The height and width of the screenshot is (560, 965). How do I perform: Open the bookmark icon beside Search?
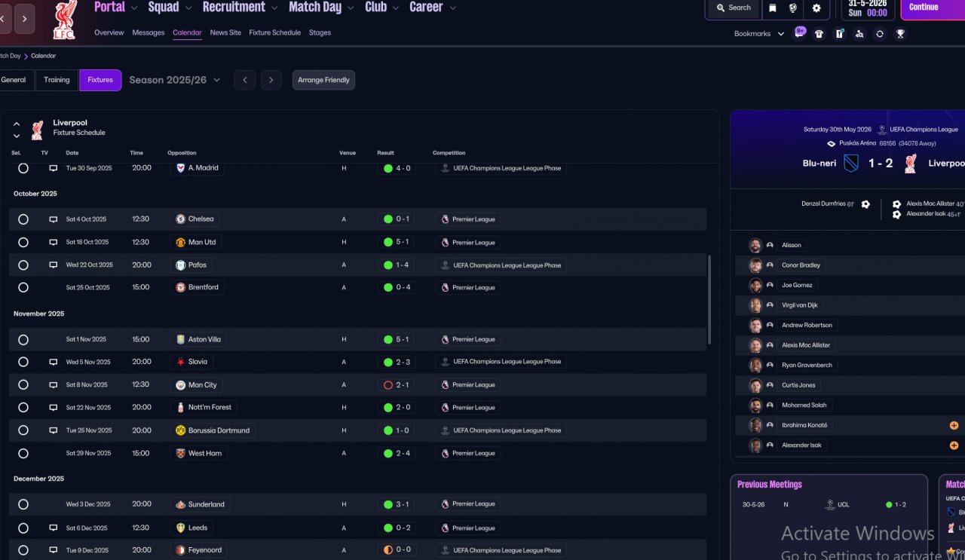773,8
